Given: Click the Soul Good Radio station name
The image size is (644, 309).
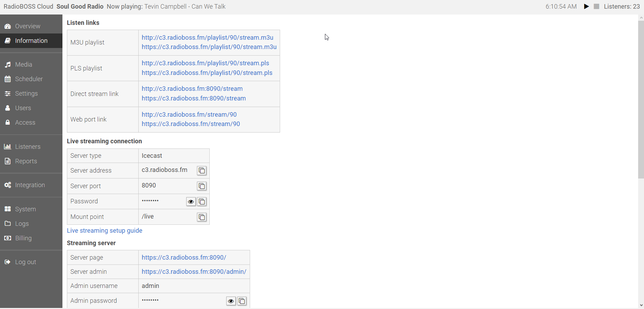Looking at the screenshot, I should [x=80, y=7].
